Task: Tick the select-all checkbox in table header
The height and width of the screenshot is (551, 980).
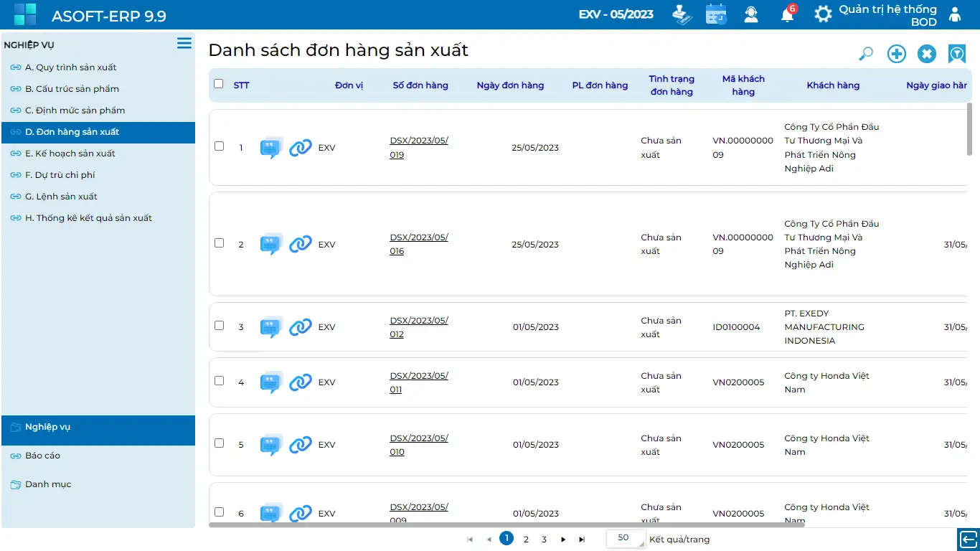Action: click(x=219, y=84)
